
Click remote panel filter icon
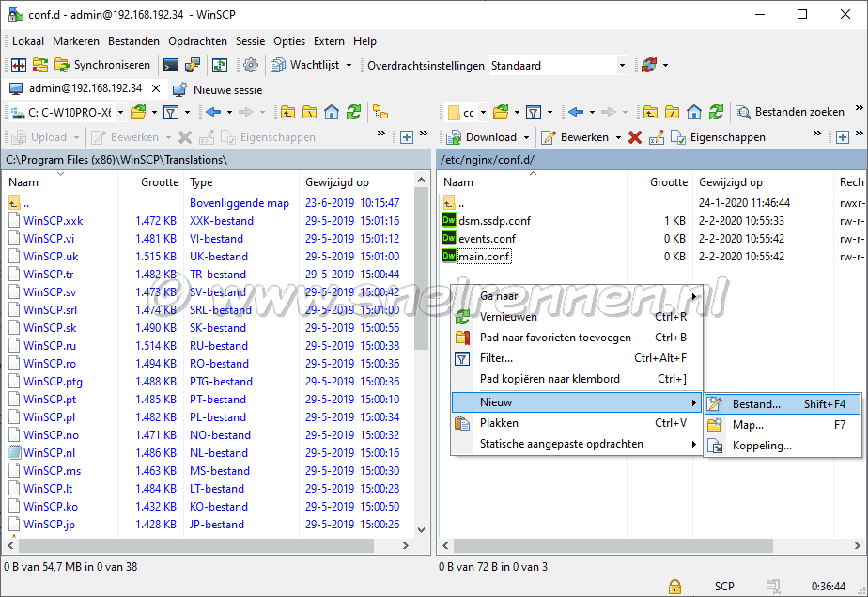click(534, 113)
